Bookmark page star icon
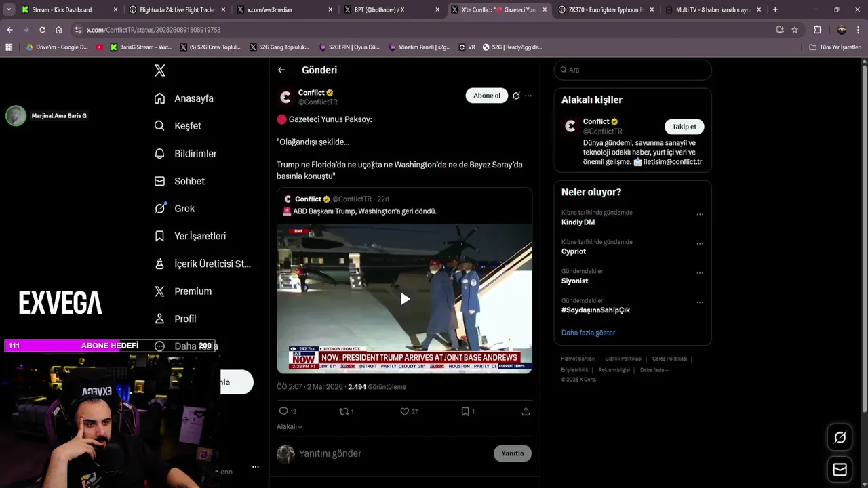Viewport: 868px width, 488px height. [x=795, y=30]
